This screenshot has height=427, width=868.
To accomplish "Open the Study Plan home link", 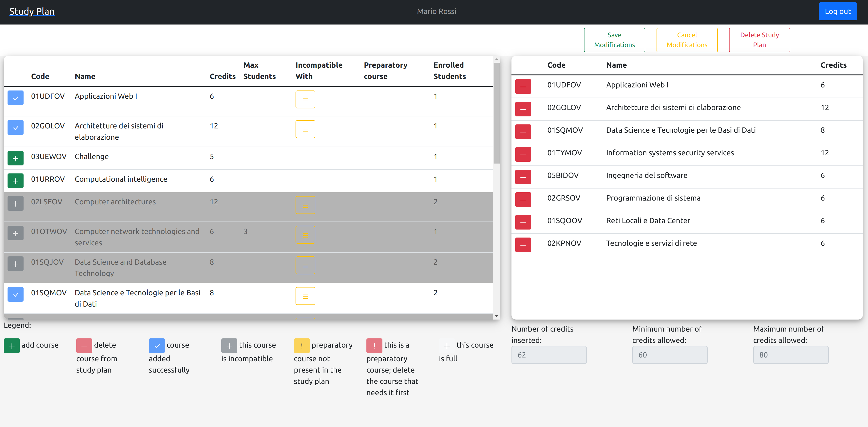I will point(32,11).
